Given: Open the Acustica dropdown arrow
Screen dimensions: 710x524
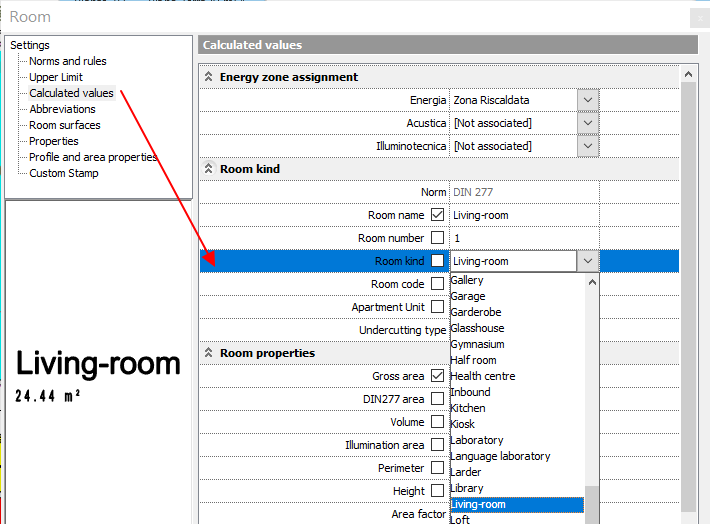Looking at the screenshot, I should [x=588, y=123].
